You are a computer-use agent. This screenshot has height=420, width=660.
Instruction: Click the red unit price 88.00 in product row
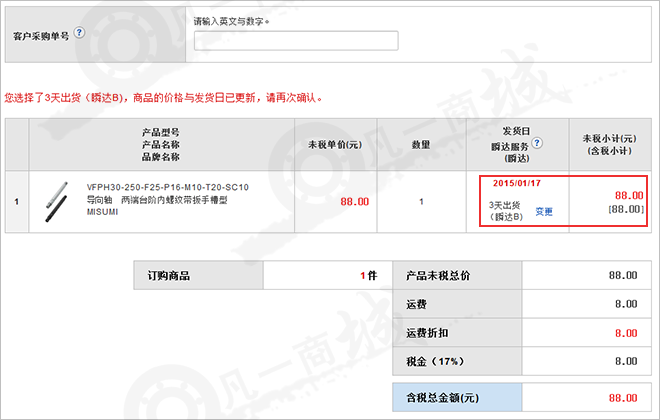click(354, 201)
